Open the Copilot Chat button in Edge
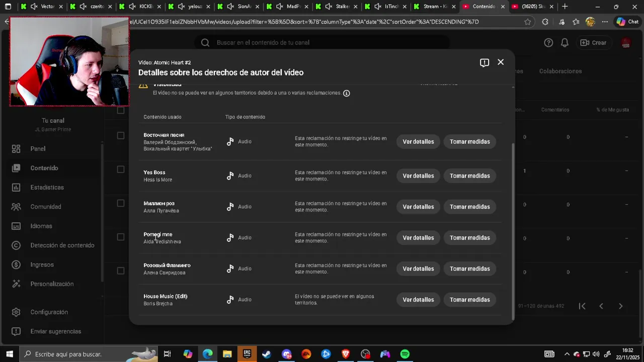Image resolution: width=644 pixels, height=362 pixels. 627,22
